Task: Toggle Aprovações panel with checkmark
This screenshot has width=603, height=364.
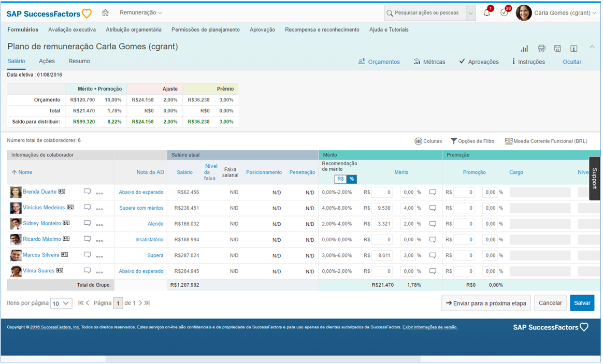Action: pos(479,62)
